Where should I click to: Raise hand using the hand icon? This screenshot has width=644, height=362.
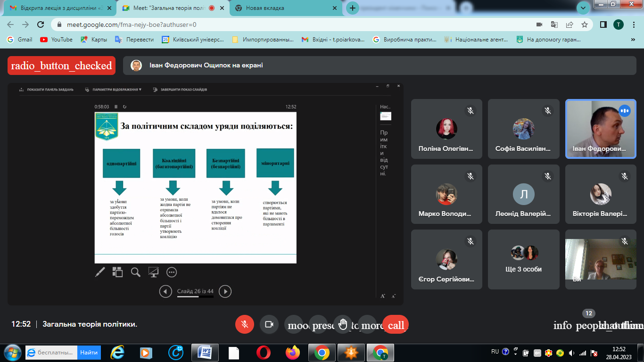[x=343, y=324]
